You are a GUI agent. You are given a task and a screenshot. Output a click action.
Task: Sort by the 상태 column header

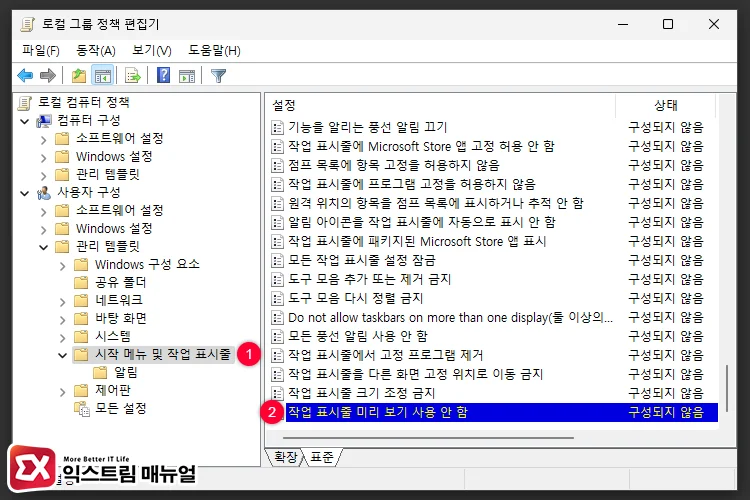665,105
